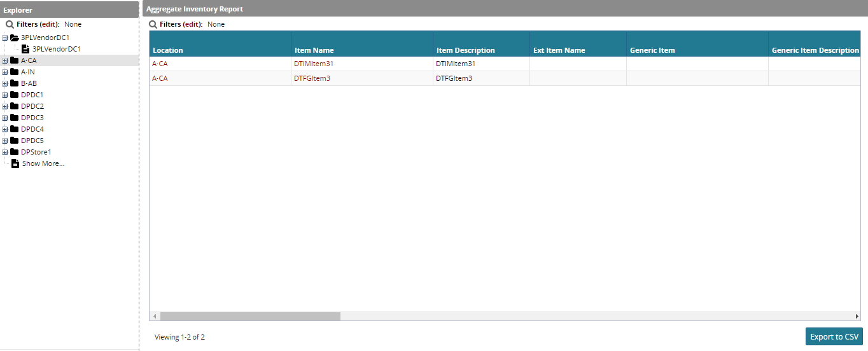This screenshot has height=351, width=868.
Task: Select the DPDC5 tree item label
Action: (x=32, y=141)
